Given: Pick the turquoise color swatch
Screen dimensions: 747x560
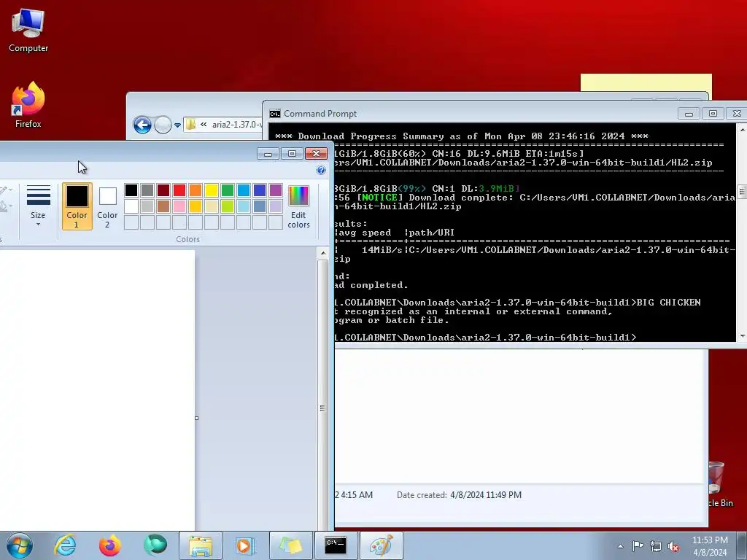Looking at the screenshot, I should coord(244,190).
